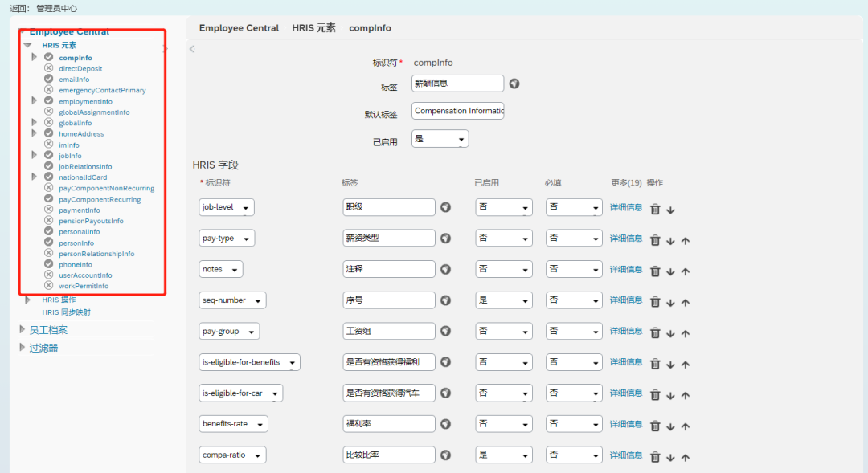
Task: Edit the 标签 field containing 薪酬信息
Action: point(458,84)
